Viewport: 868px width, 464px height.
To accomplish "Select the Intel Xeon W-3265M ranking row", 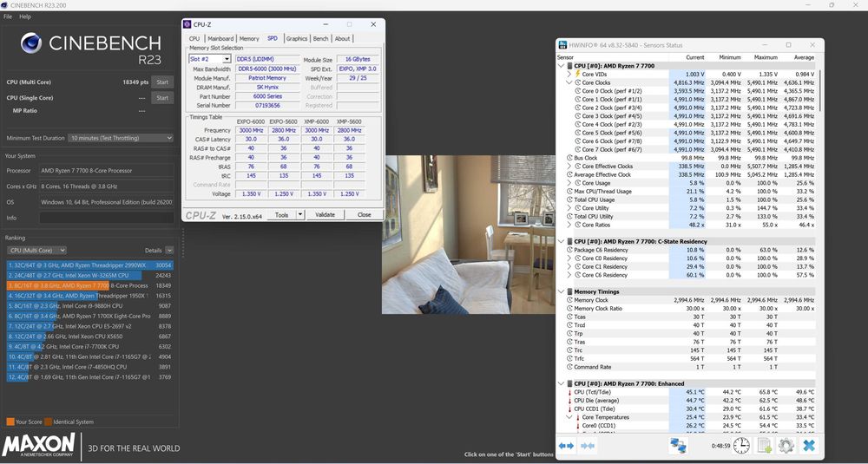I will [89, 276].
